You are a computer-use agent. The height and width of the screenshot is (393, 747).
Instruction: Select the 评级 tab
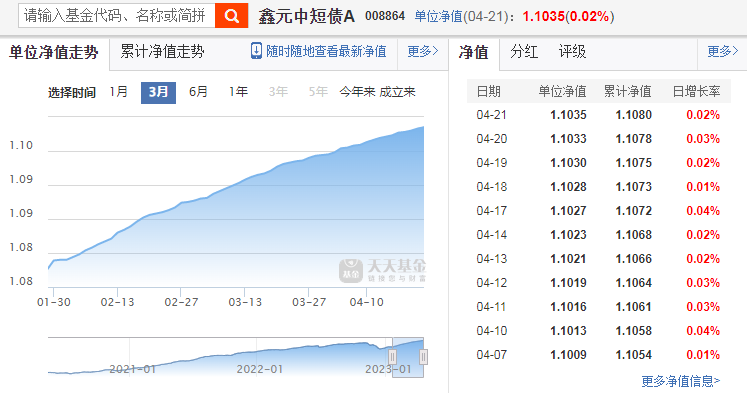click(572, 51)
